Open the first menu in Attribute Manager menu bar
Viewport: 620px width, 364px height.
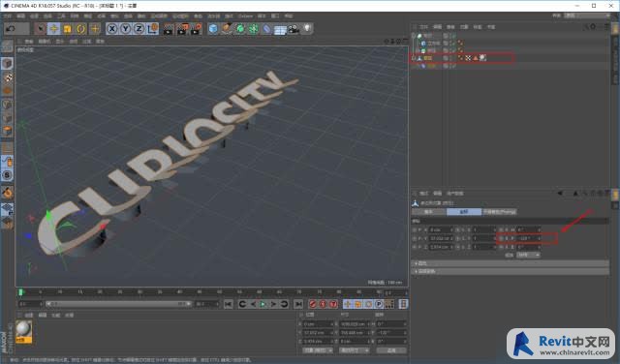pos(424,194)
